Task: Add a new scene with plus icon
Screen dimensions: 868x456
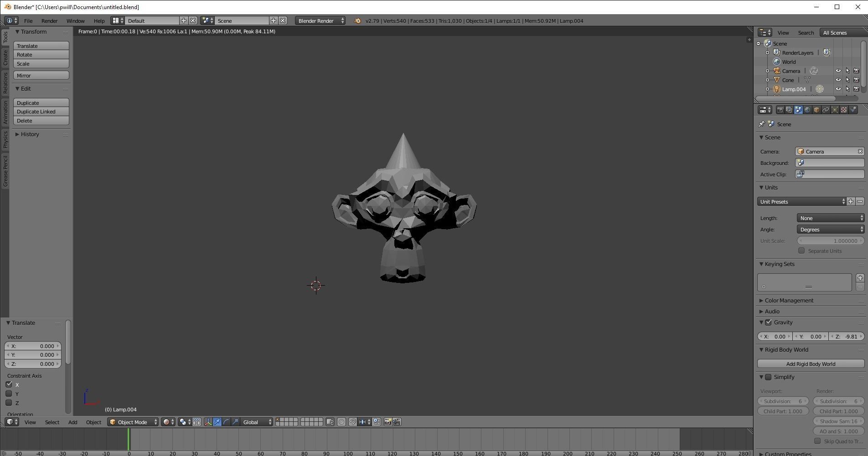Action: (x=274, y=20)
